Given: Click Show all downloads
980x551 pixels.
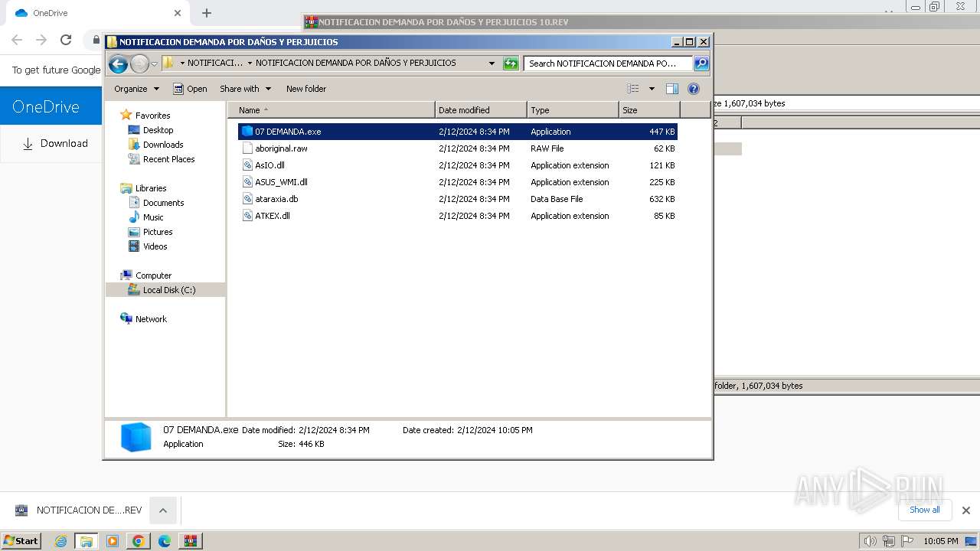Looking at the screenshot, I should pyautogui.click(x=925, y=510).
